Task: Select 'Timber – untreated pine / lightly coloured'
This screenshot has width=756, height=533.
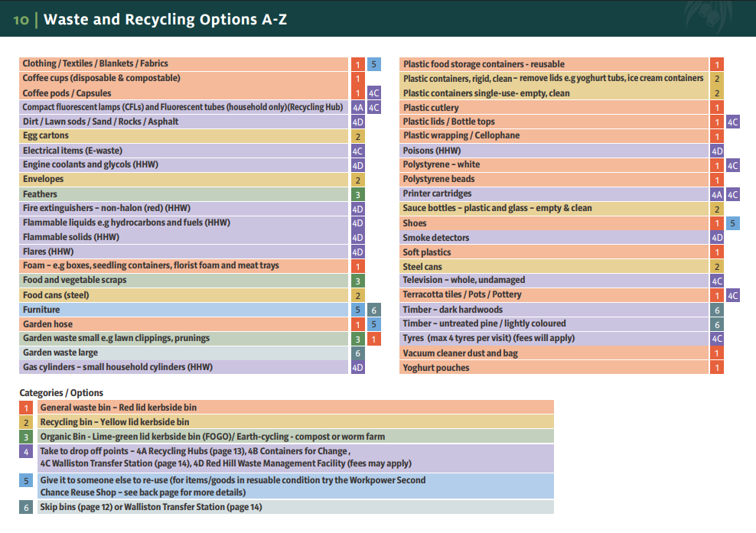Action: pyautogui.click(x=553, y=323)
